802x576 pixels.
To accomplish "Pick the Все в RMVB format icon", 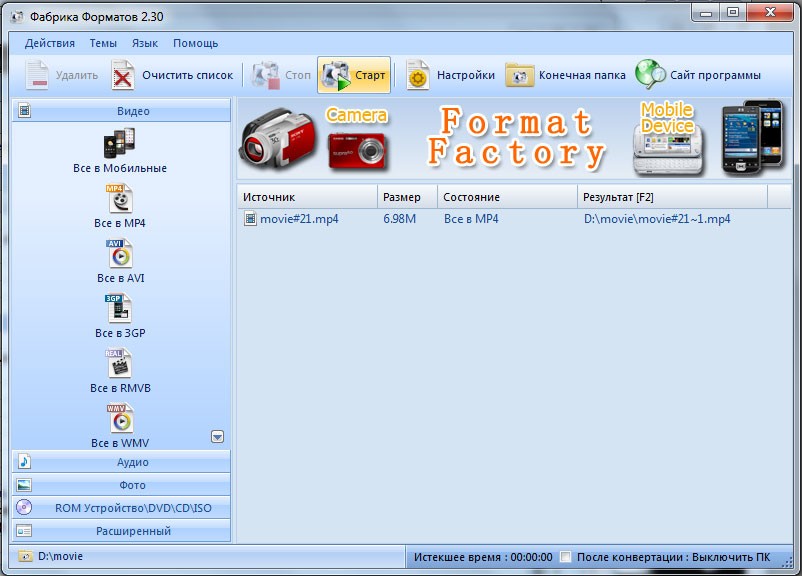I will coord(120,364).
